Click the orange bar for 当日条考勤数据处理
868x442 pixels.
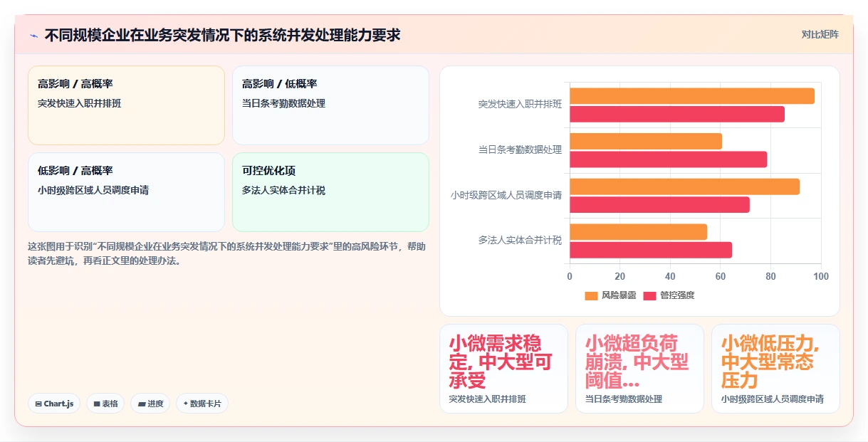point(646,141)
